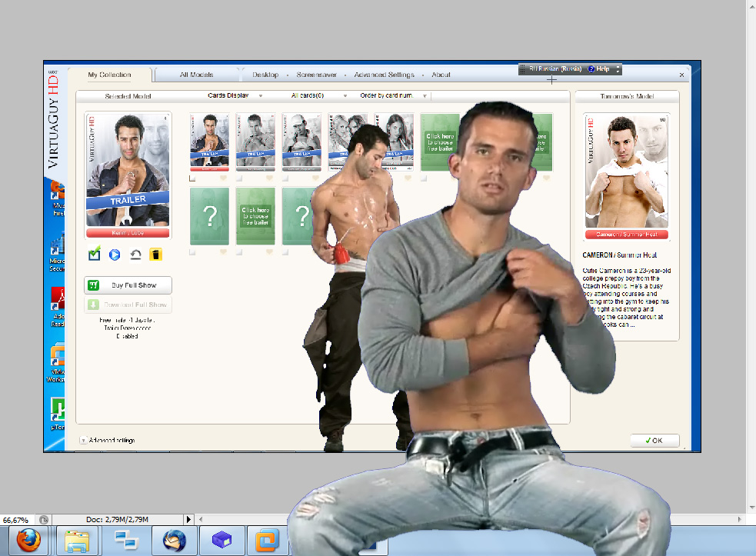Tick checkbox under first-row green 'Click here' card
756x556 pixels.
pos(423,178)
